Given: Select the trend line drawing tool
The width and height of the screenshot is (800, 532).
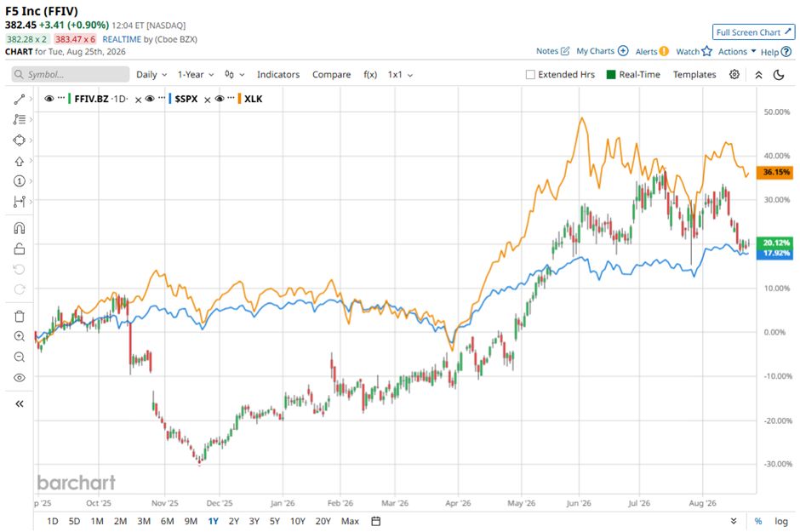Looking at the screenshot, I should [x=20, y=100].
